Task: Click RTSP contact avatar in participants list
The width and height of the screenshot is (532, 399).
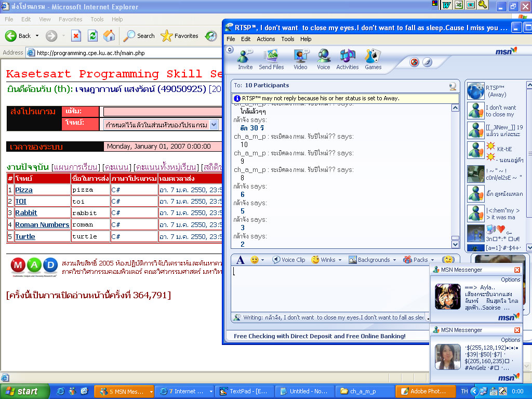Action: [x=476, y=91]
